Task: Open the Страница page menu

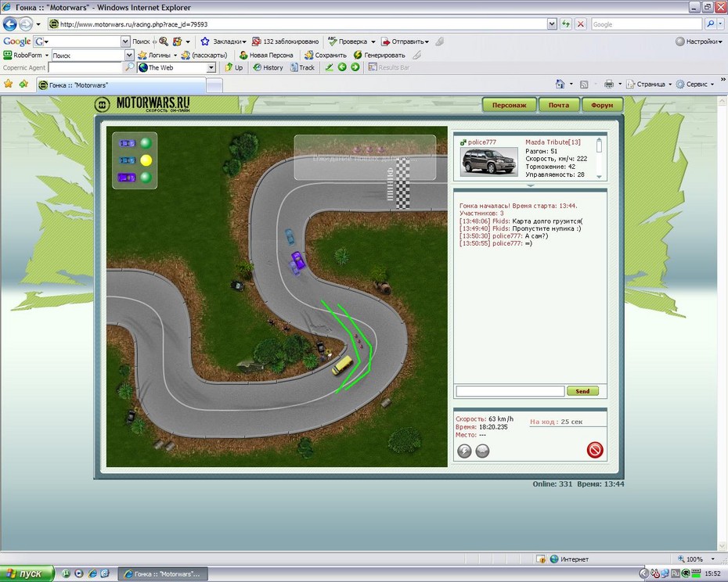Action: (x=649, y=84)
